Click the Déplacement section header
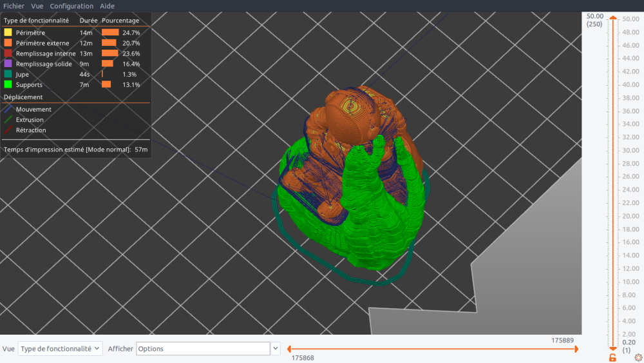Image resolution: width=644 pixels, height=363 pixels. point(23,97)
